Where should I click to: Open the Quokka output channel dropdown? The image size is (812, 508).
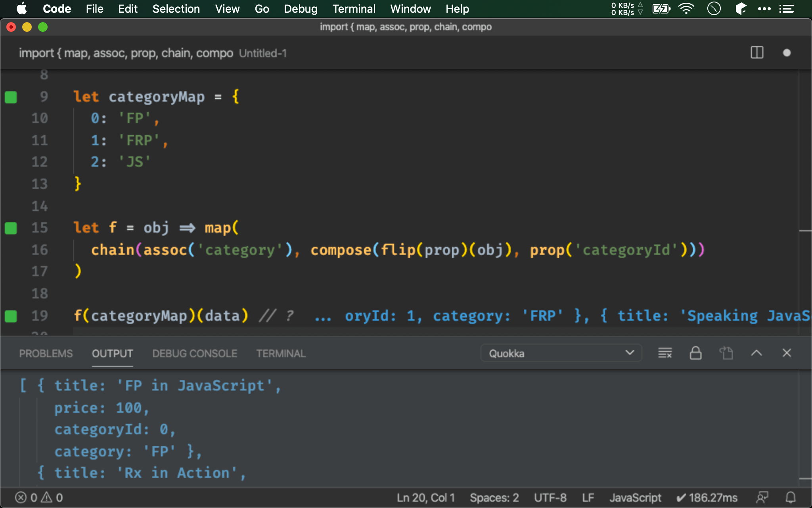tap(561, 353)
